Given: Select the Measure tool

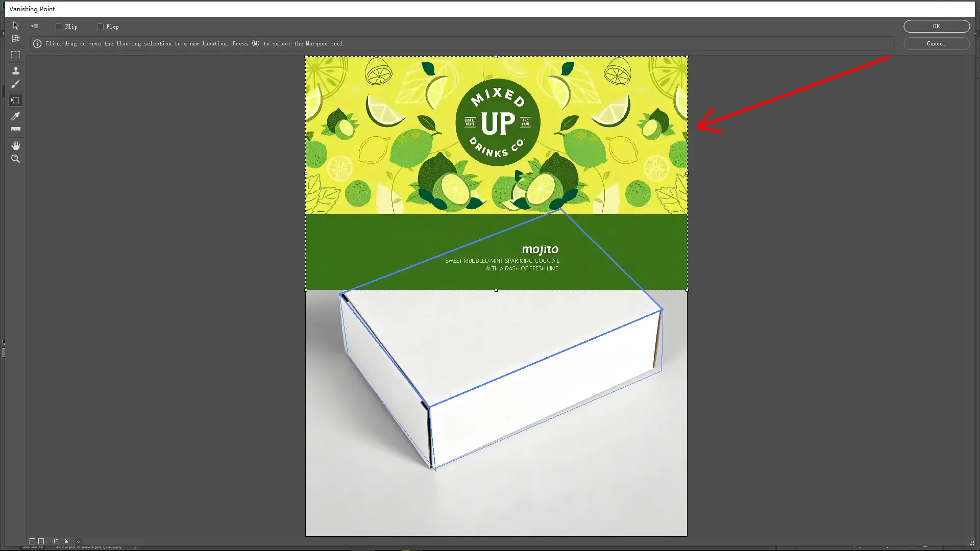Looking at the screenshot, I should (x=16, y=129).
